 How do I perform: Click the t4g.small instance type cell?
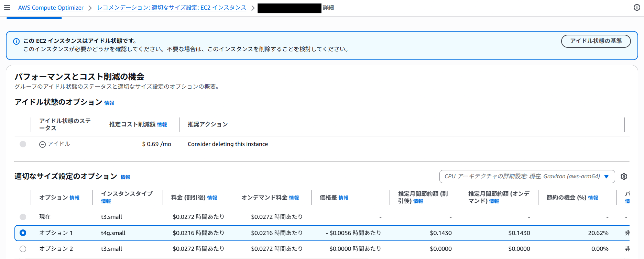(x=113, y=233)
